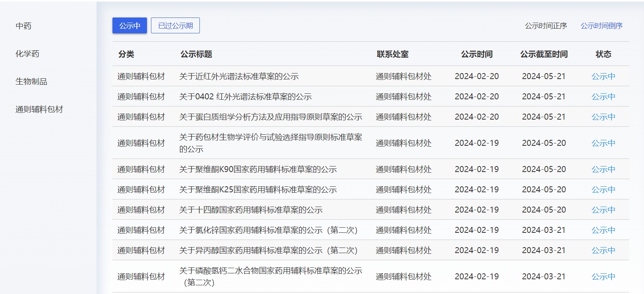The width and height of the screenshot is (644, 294).
Task: Select 通则辅料包材 in the sidebar
Action: tap(39, 109)
